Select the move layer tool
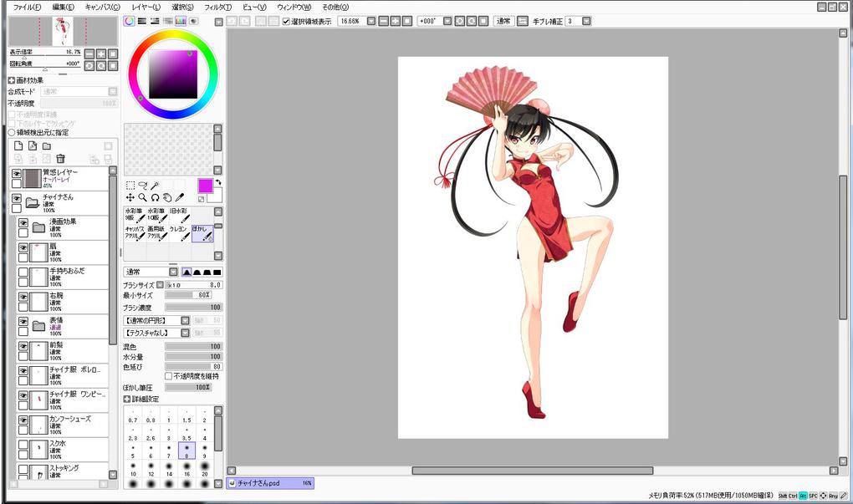 pyautogui.click(x=130, y=198)
